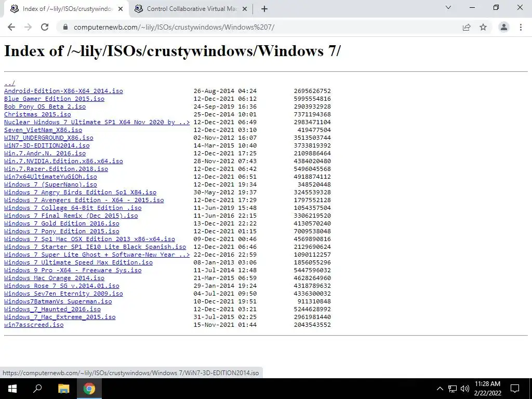Open Windows 7 Final Remix (Dec 2015).iso
This screenshot has width=532, height=399.
pyautogui.click(x=71, y=216)
